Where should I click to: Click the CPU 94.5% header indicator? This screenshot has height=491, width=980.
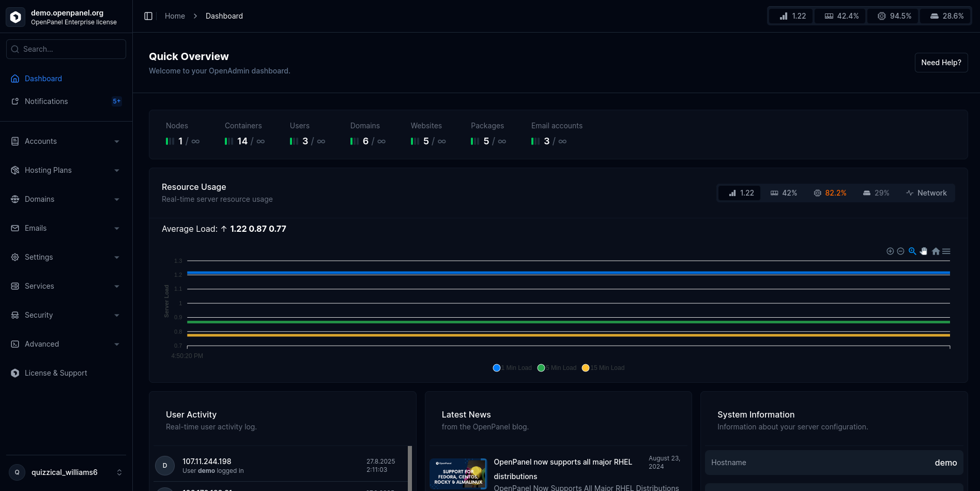click(894, 16)
